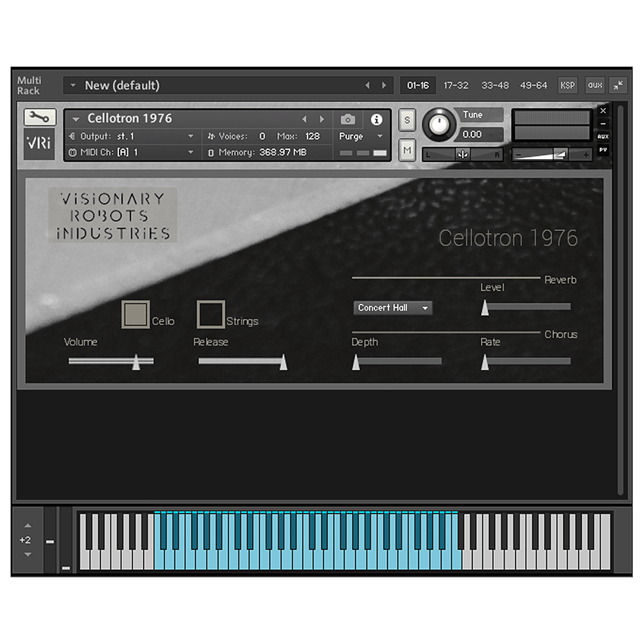This screenshot has width=644, height=644.
Task: Click the rack minimize arrows icon
Action: [x=618, y=86]
